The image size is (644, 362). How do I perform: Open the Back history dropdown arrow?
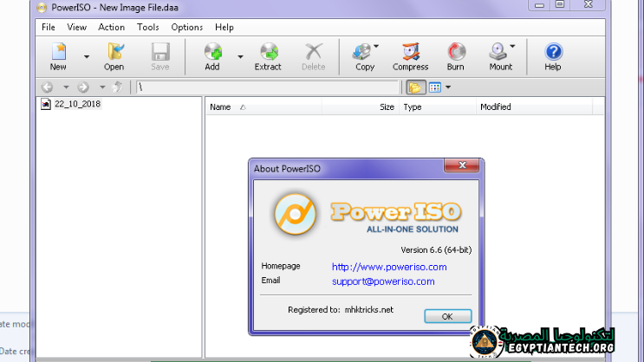pos(66,87)
